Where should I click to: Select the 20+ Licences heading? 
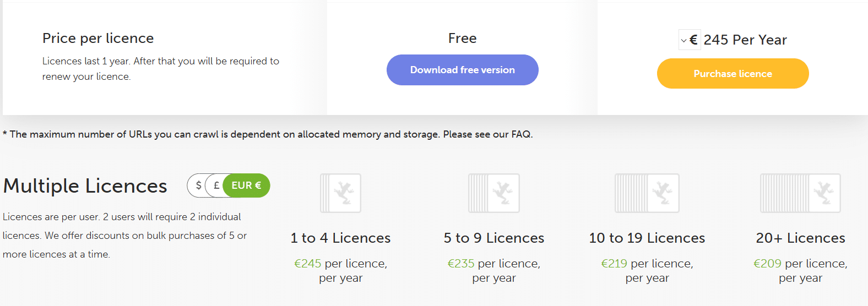[800, 238]
